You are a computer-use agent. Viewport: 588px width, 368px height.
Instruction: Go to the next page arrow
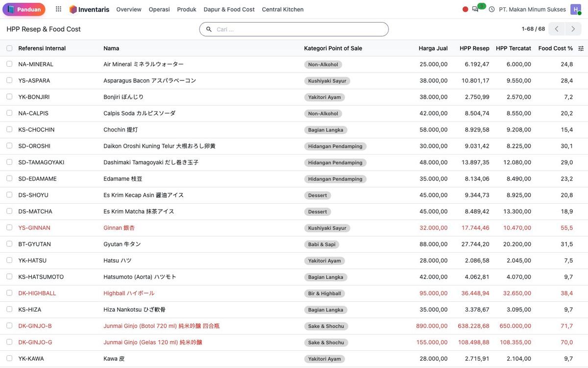573,29
